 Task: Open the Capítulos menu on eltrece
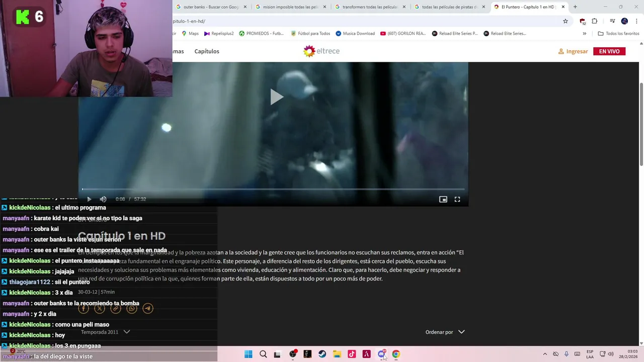pyautogui.click(x=207, y=51)
